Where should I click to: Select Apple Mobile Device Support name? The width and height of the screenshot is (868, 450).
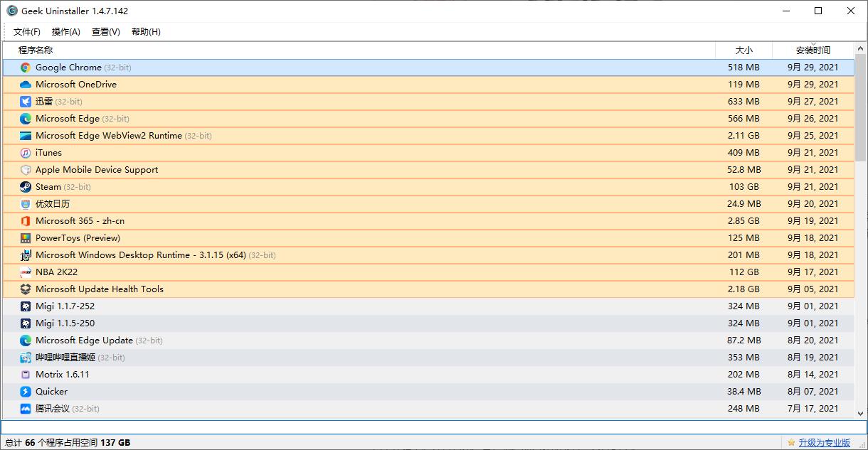point(97,170)
